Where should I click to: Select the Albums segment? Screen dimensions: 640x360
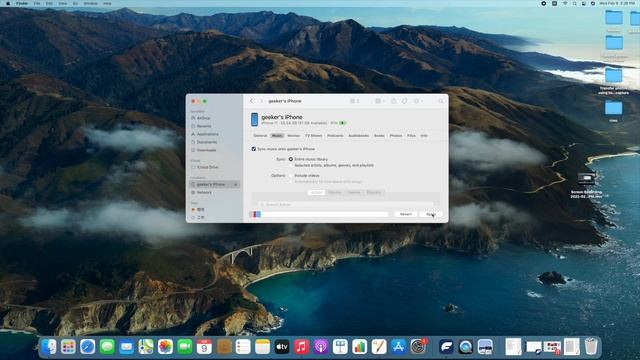335,192
